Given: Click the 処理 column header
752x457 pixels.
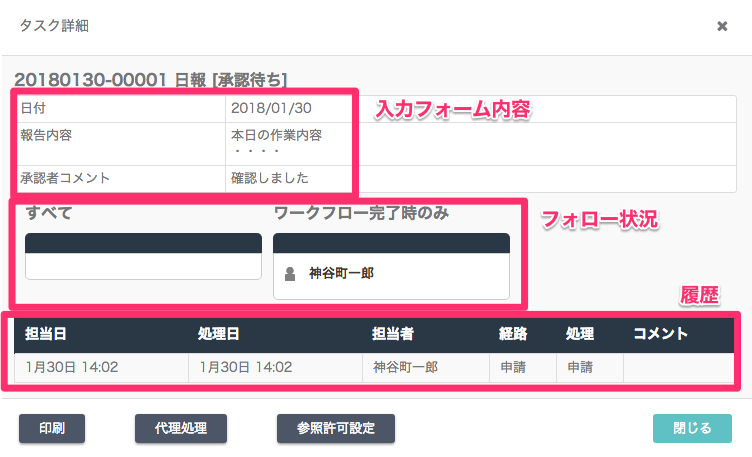Looking at the screenshot, I should coord(580,334).
